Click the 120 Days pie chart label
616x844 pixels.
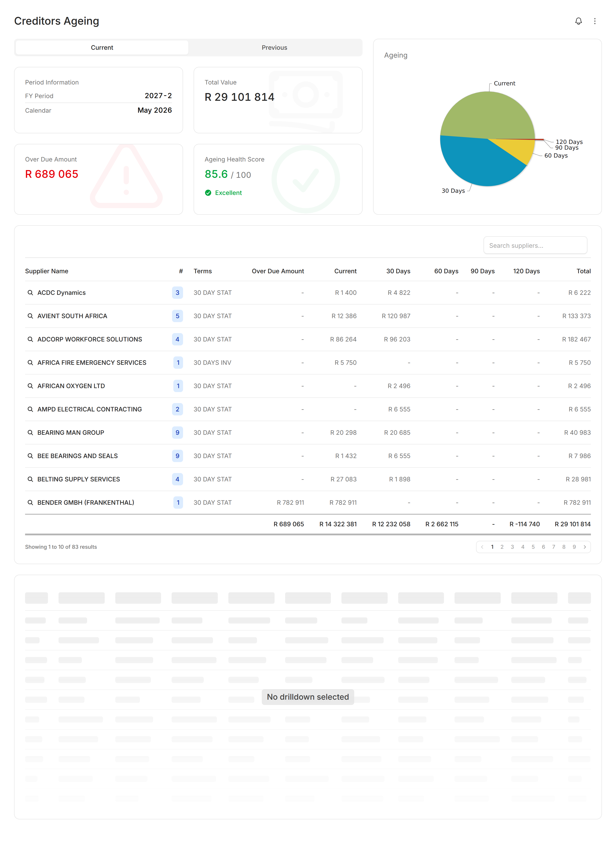coord(569,142)
